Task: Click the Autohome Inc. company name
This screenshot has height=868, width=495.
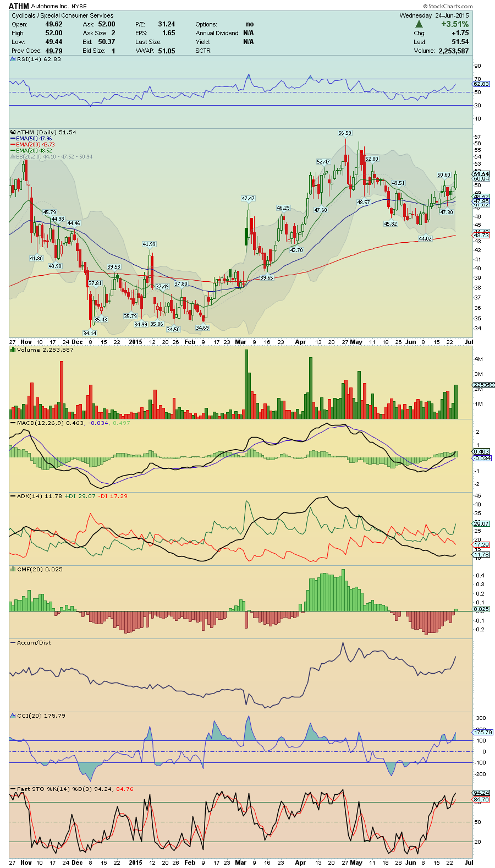Action: coord(50,7)
